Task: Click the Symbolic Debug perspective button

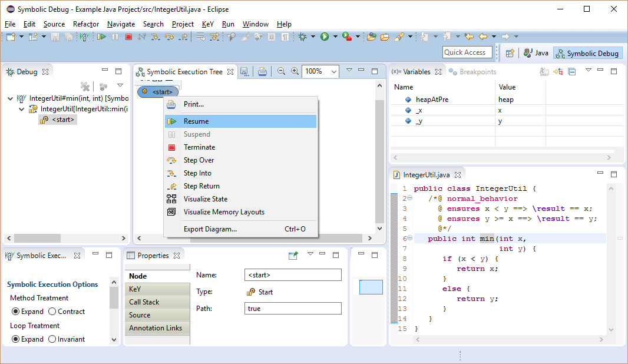Action: (x=587, y=53)
